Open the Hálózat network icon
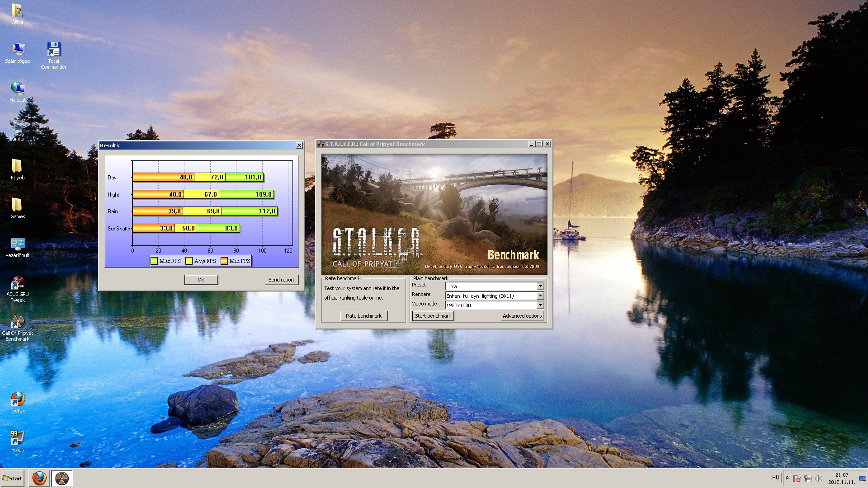The image size is (868, 488). pyautogui.click(x=17, y=92)
